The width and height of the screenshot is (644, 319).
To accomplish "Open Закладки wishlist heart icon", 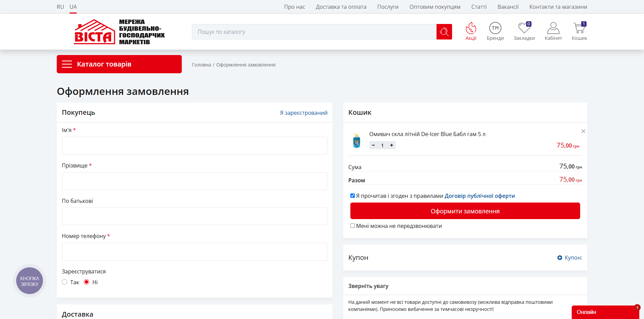I will [524, 31].
